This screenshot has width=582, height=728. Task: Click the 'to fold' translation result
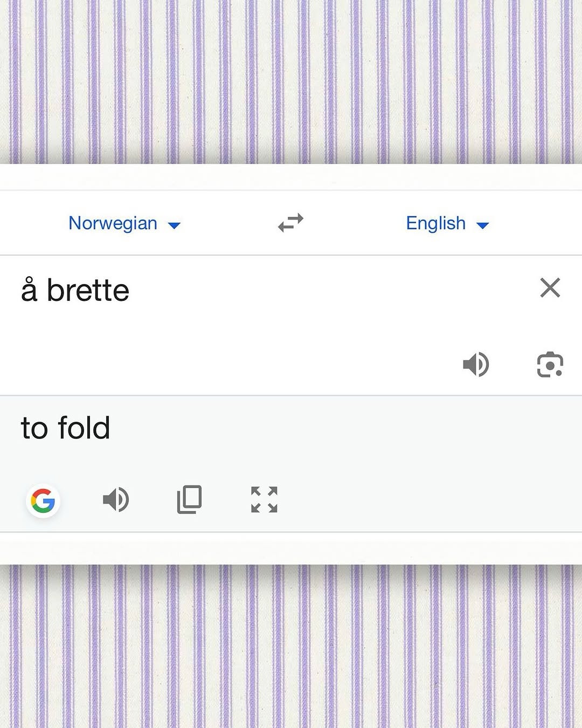[x=65, y=428]
